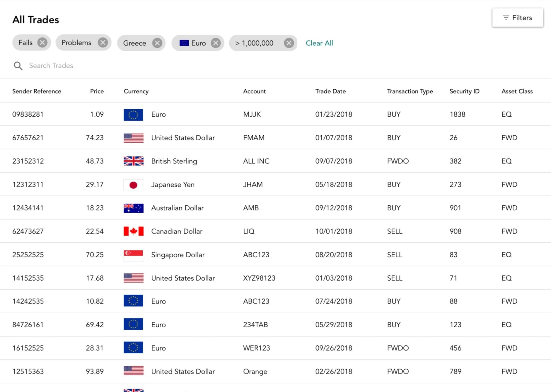Click the search magnifier icon
Image resolution: width=551 pixels, height=392 pixels.
point(18,66)
